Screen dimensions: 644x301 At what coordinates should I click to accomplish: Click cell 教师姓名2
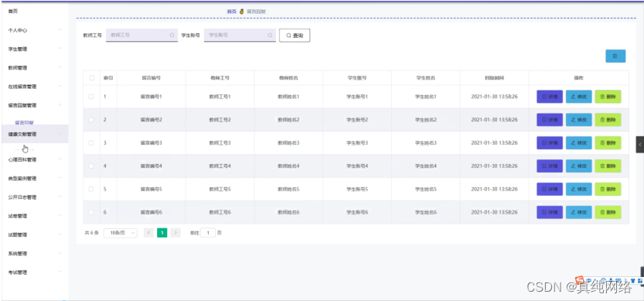pyautogui.click(x=288, y=120)
